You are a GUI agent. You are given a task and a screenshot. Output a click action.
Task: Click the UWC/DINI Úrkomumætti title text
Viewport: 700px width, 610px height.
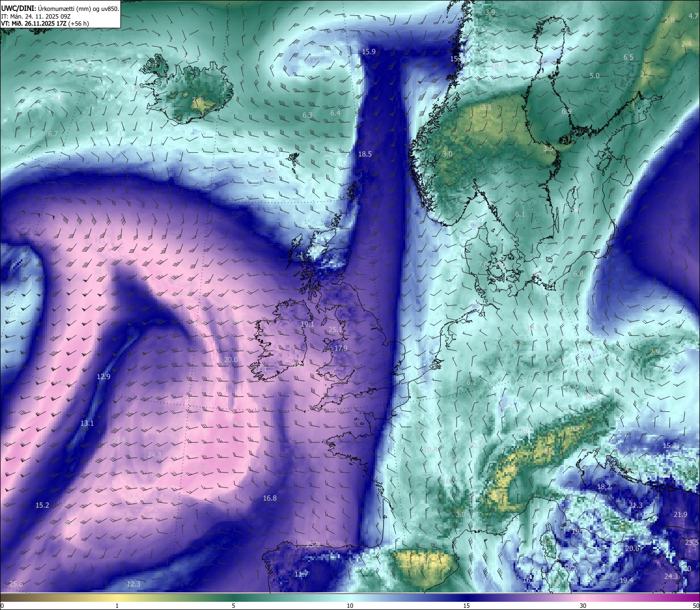(x=60, y=9)
